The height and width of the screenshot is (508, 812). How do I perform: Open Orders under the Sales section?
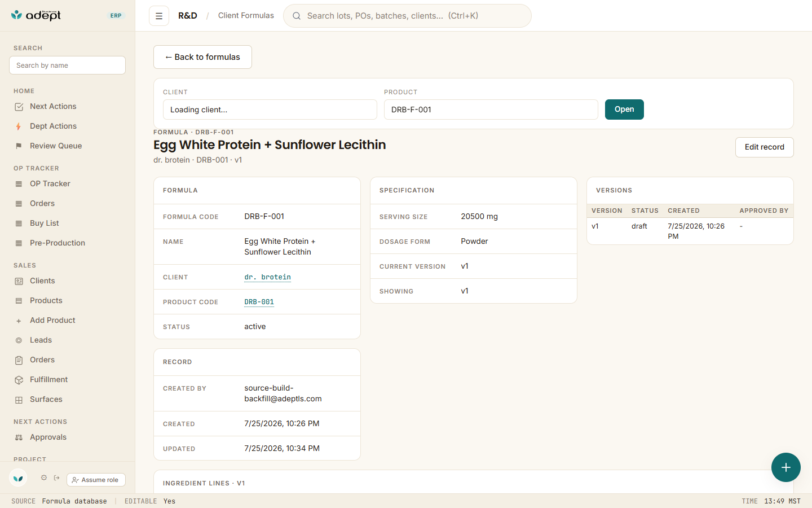pyautogui.click(x=42, y=360)
